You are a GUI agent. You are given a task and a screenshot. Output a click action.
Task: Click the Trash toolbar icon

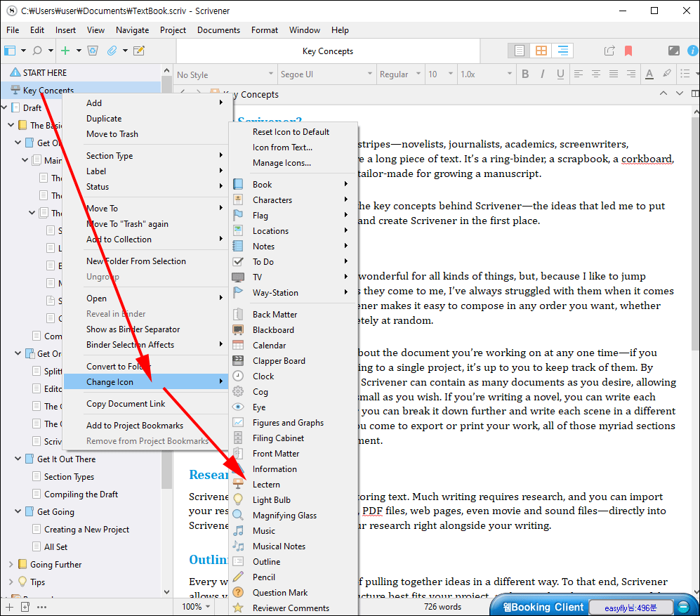[93, 51]
